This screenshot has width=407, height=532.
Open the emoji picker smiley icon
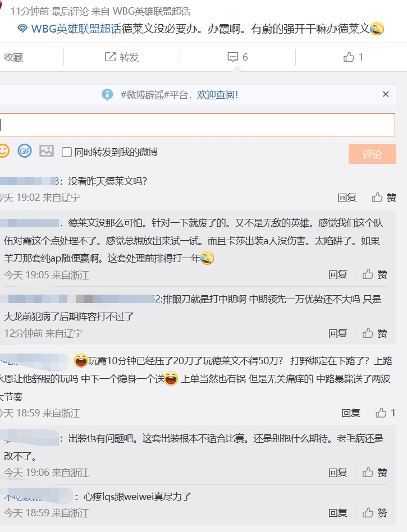(x=3, y=150)
